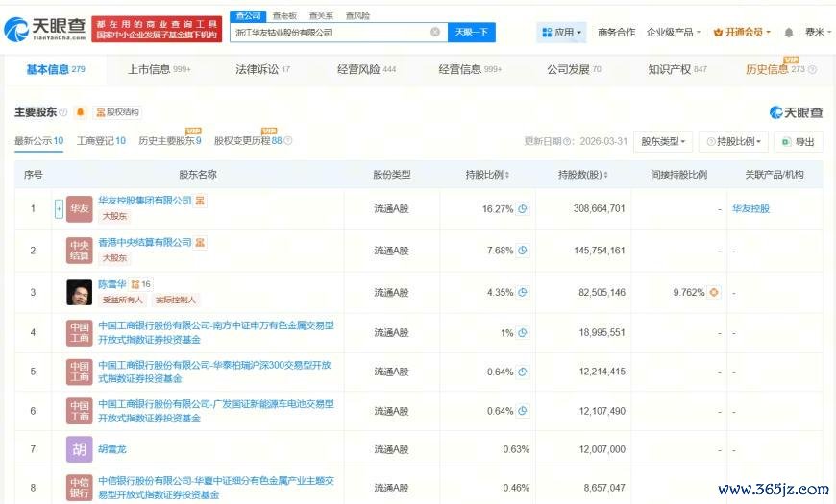Click the Tianyancha logo
This screenshot has width=836, height=504.
point(45,30)
